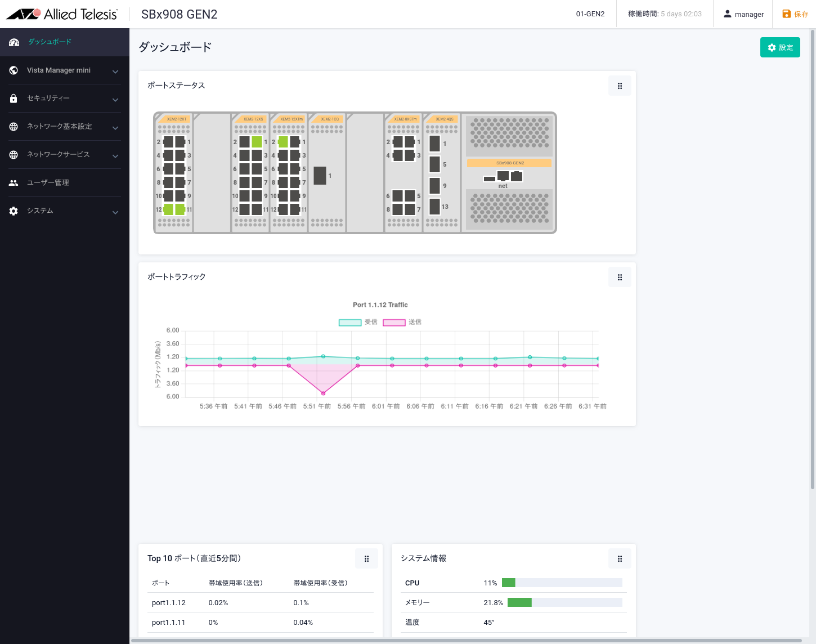Expand the ネットワーク基本設定 submenu chevron
This screenshot has height=644, width=816.
[115, 128]
